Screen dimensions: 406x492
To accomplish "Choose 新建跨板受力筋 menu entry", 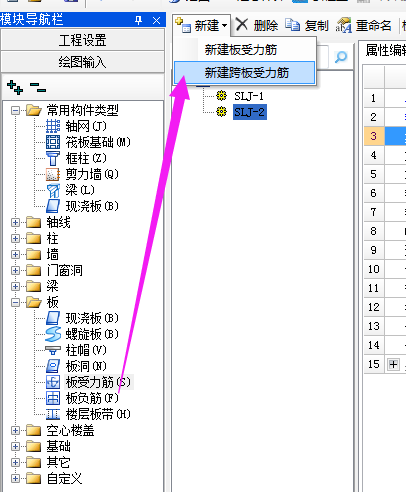I will (244, 73).
